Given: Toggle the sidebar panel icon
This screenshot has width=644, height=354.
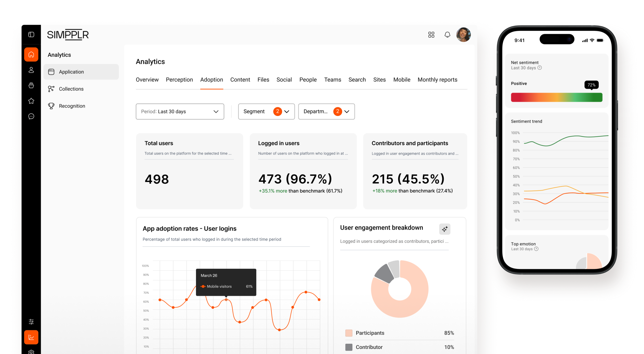Looking at the screenshot, I should 31,34.
